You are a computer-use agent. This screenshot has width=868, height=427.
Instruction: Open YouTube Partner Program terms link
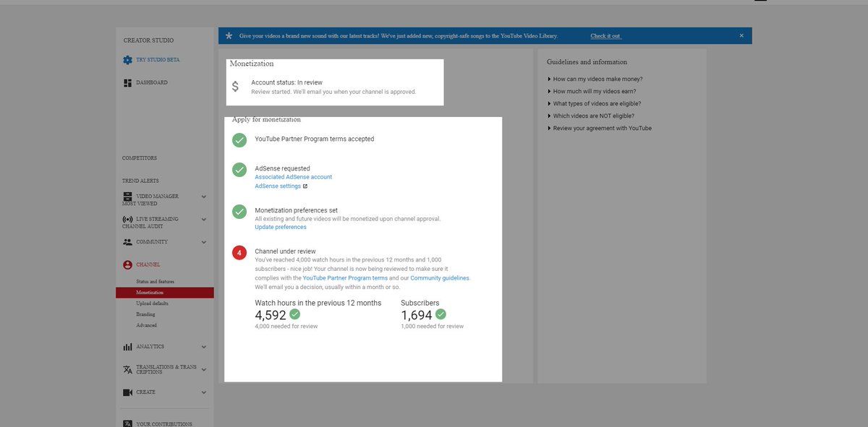pos(345,278)
